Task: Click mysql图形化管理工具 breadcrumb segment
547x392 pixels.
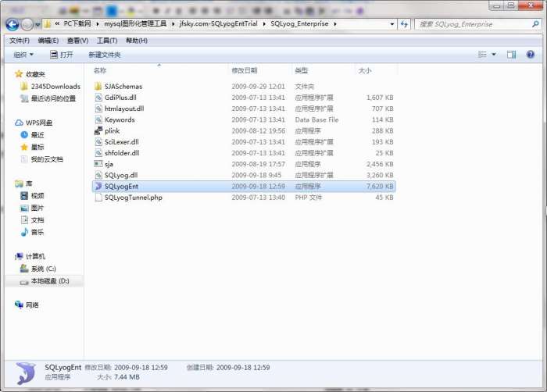Action: click(135, 23)
